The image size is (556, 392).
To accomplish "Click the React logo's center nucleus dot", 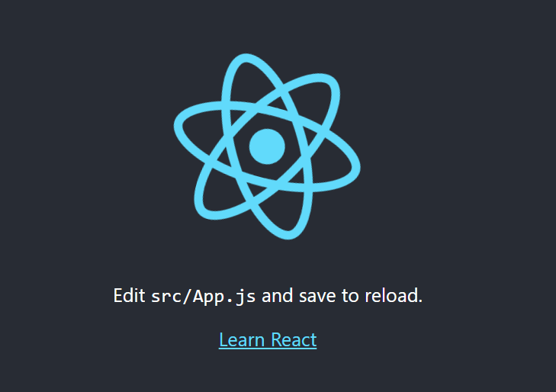I will [x=267, y=146].
